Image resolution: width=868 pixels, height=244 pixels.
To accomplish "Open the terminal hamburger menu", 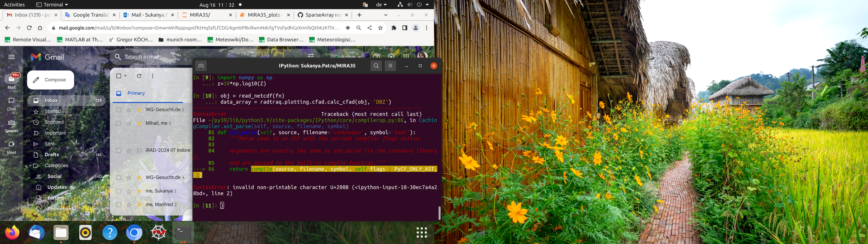I will (x=390, y=66).
